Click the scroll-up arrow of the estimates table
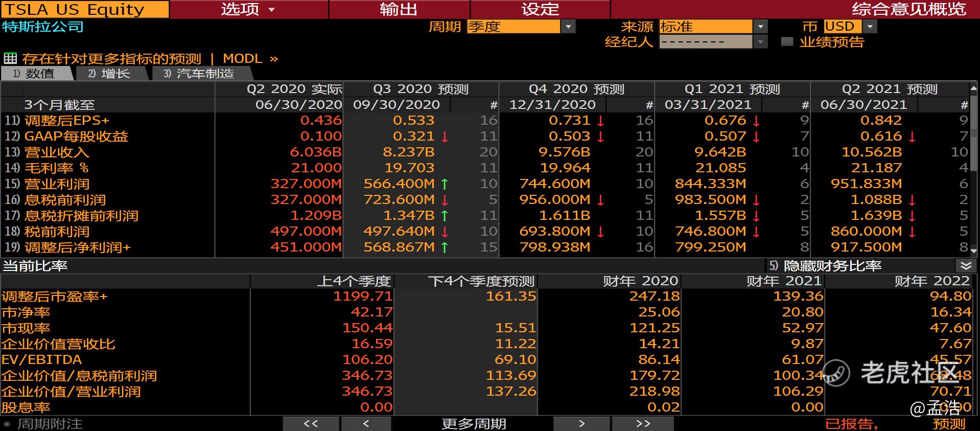 click(973, 89)
